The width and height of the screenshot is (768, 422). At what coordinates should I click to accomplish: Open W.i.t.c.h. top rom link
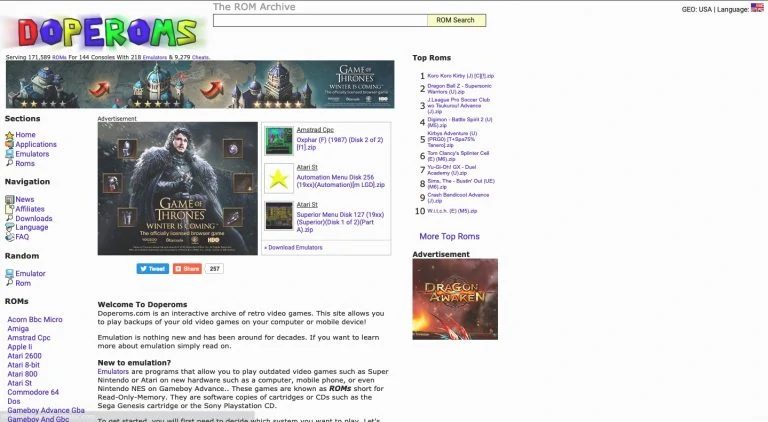coord(452,211)
